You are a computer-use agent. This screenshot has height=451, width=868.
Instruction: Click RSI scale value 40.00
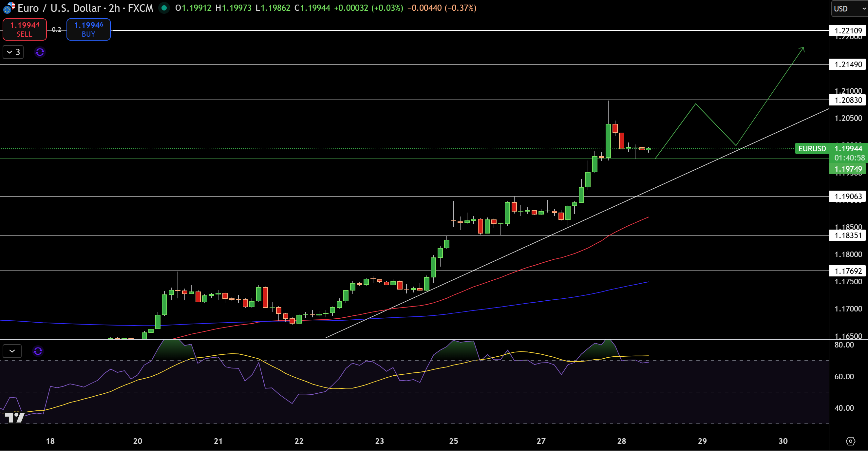(x=844, y=408)
